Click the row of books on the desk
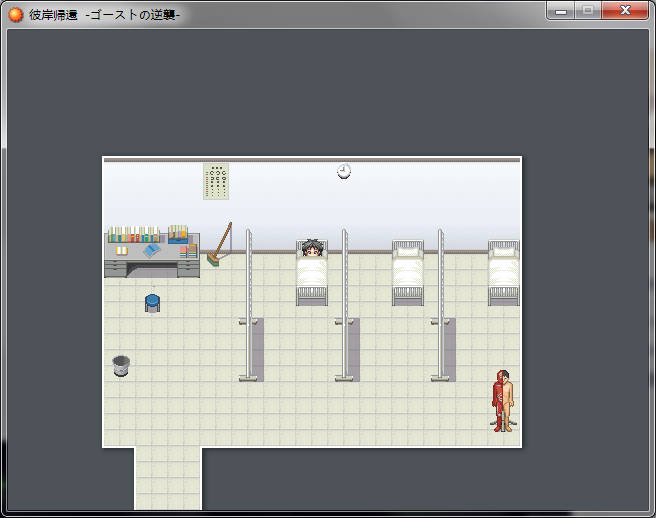 click(134, 235)
